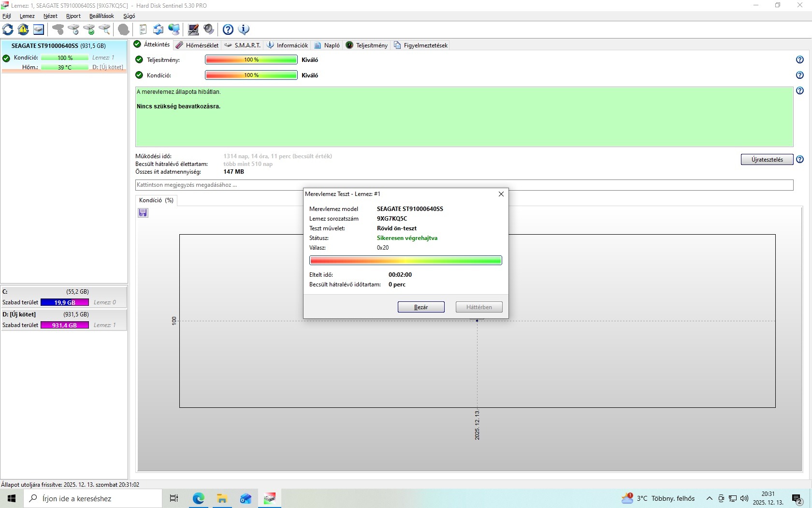The image size is (812, 508).
Task: Click the speaker toolbar icon
Action: (209, 30)
